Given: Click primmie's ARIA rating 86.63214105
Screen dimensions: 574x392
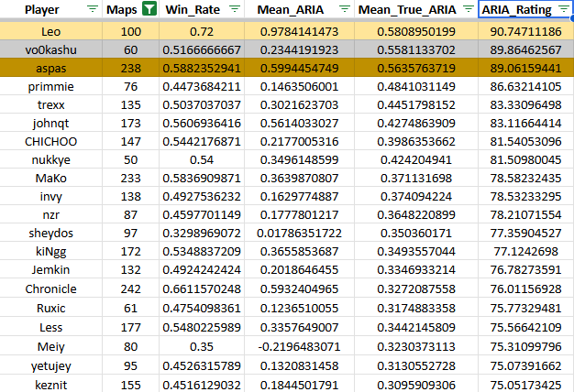Looking at the screenshot, I should pyautogui.click(x=525, y=86).
